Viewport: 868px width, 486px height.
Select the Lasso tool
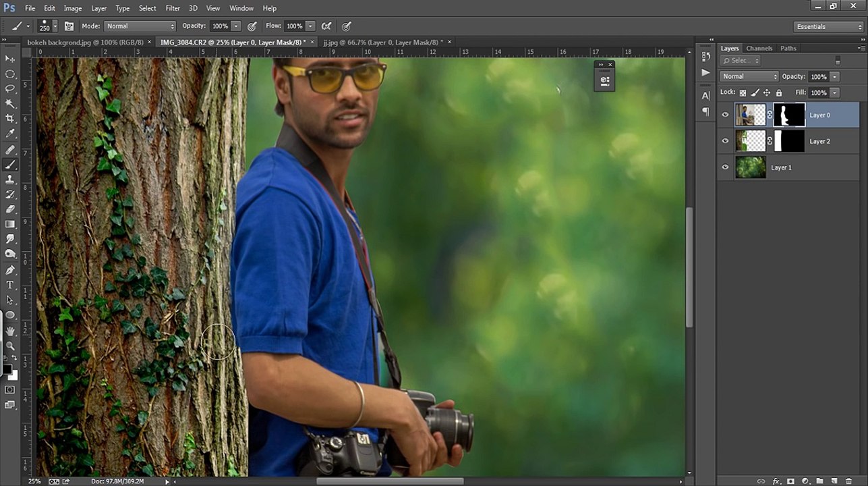tap(10, 88)
